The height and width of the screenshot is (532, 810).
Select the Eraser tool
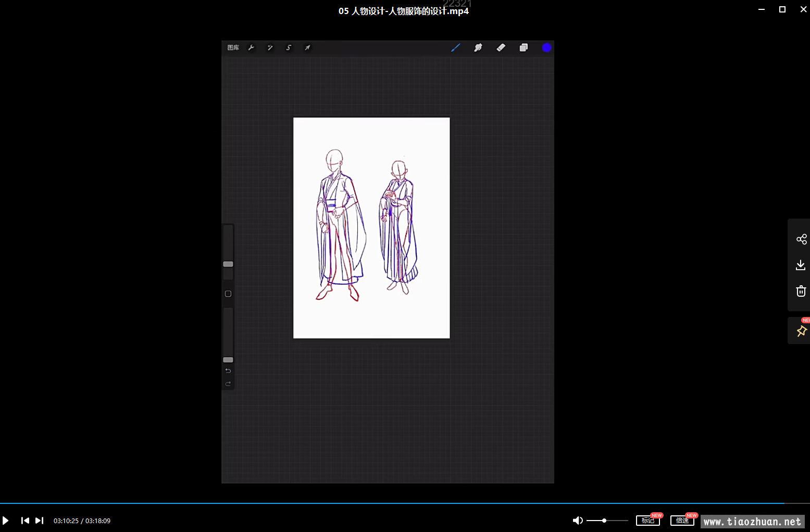(x=501, y=48)
